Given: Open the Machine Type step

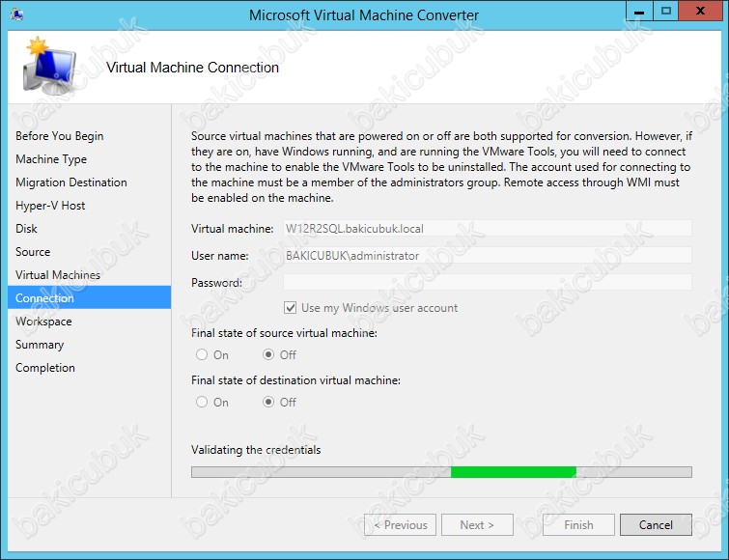Looking at the screenshot, I should pyautogui.click(x=51, y=159).
